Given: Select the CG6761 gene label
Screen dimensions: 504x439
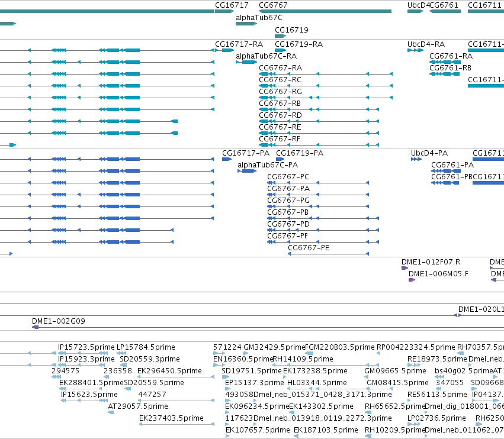Looking at the screenshot, I should (x=444, y=5).
